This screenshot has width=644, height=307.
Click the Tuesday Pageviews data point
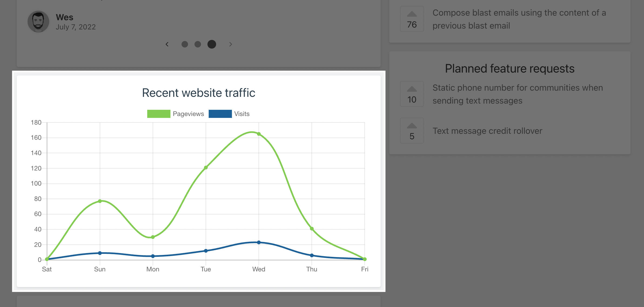pos(206,168)
